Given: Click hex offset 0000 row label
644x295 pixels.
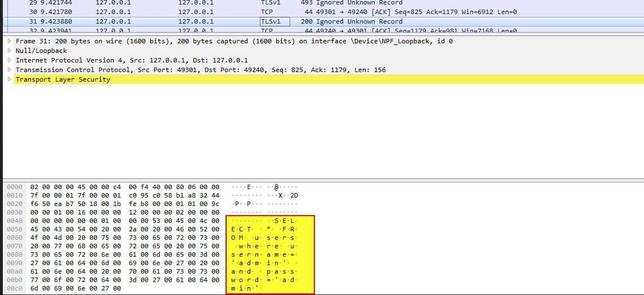Looking at the screenshot, I should 14,187.
